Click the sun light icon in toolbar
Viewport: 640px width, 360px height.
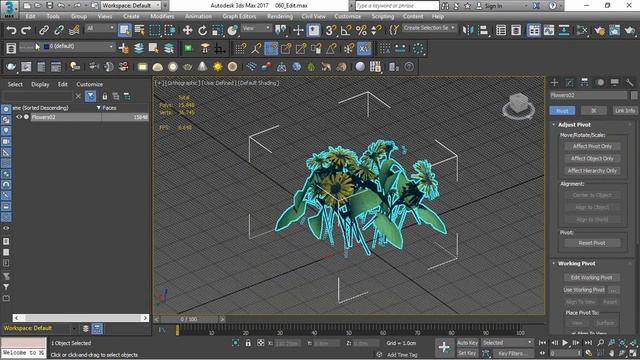(218, 67)
